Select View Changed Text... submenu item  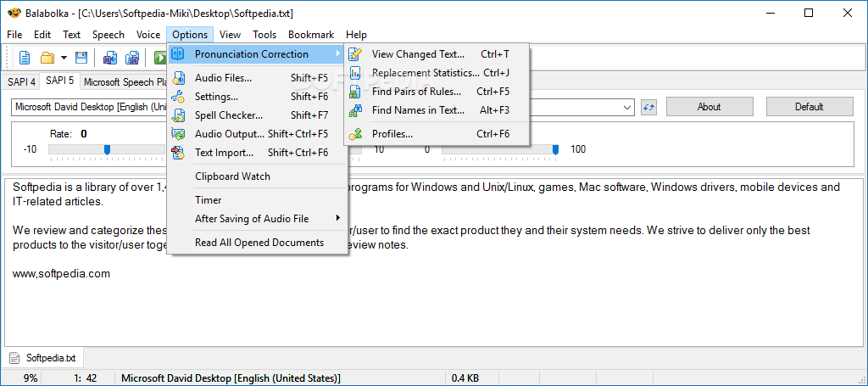[x=437, y=54]
